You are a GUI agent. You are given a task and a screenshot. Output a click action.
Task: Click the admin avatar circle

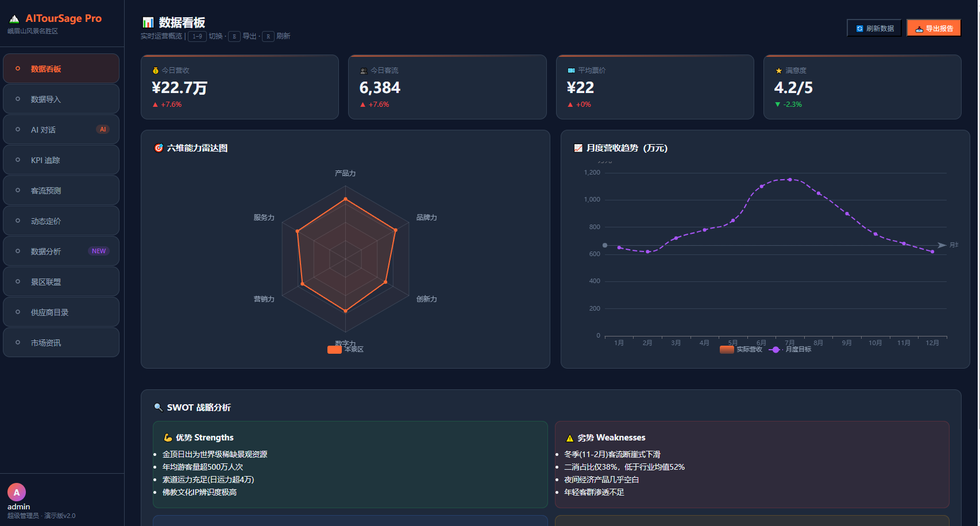coord(17,492)
